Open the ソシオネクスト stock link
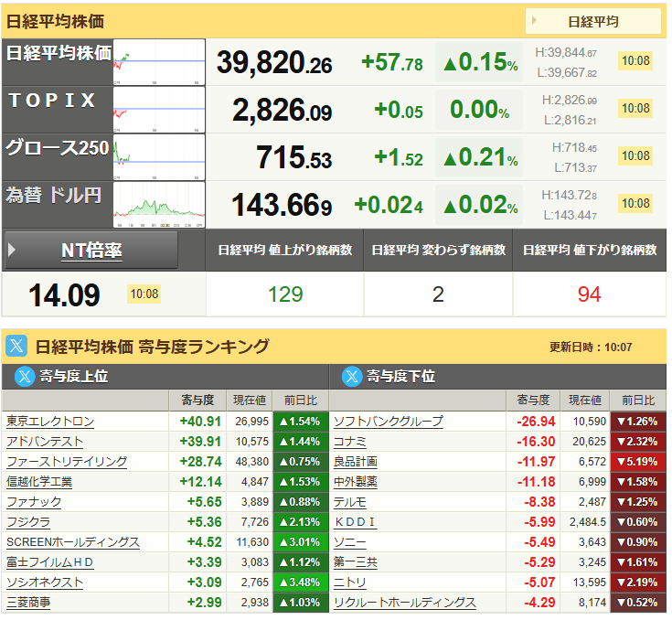672x620 pixels. click(x=45, y=583)
